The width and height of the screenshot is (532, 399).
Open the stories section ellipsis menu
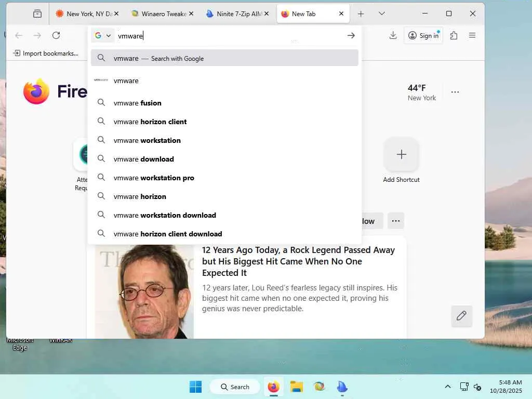395,221
